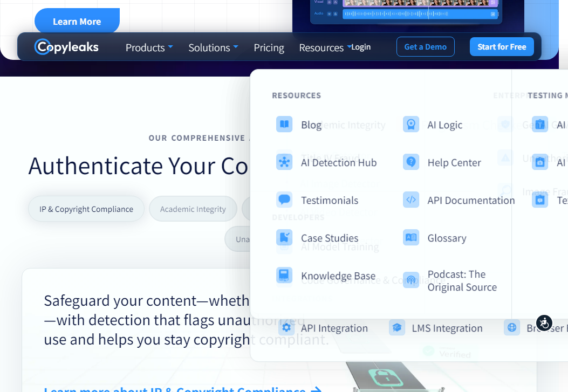Screen dimensions: 568x392
Task: Click the AI Logic badge icon
Action: click(x=411, y=124)
